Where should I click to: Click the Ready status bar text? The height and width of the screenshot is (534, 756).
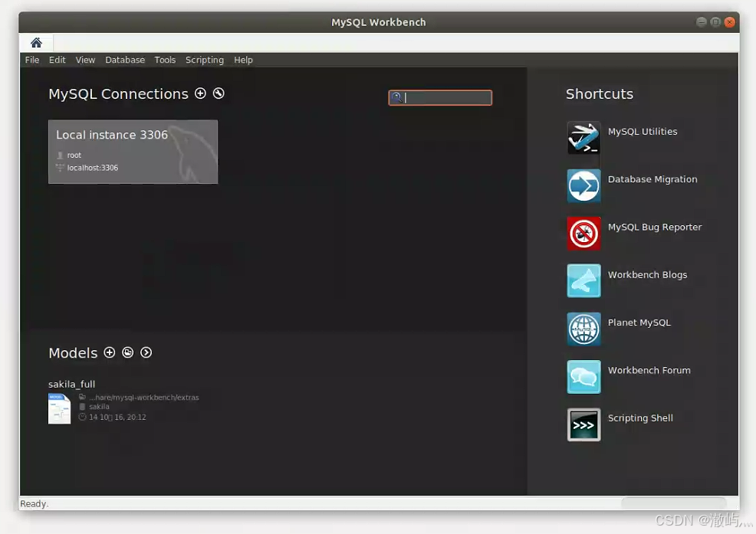[35, 503]
